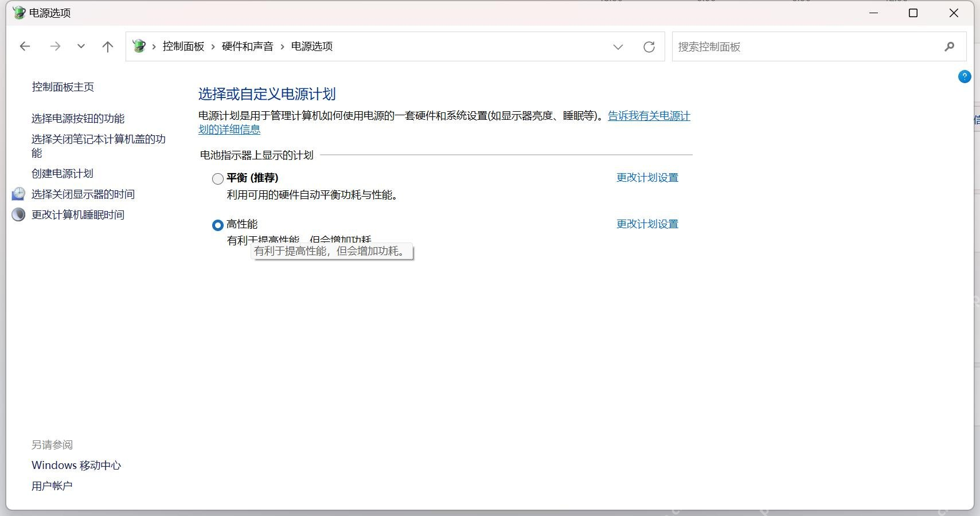The height and width of the screenshot is (516, 980).
Task: Open help via blue question icon
Action: (x=965, y=76)
